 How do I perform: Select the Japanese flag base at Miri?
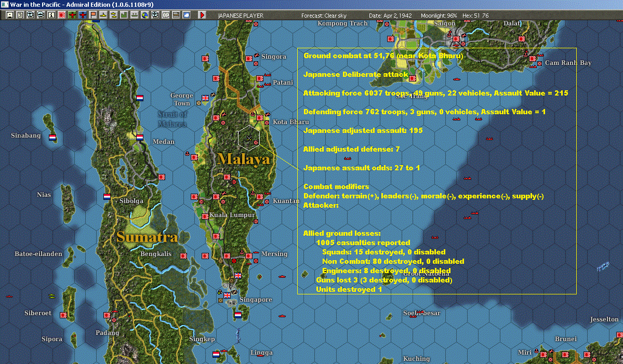pos(543,355)
